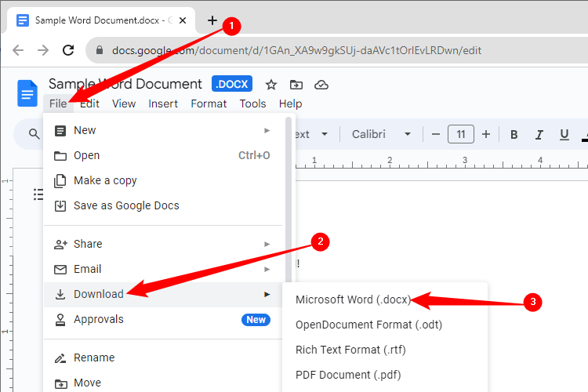Toggle bold formatting
This screenshot has width=588, height=392.
tap(514, 134)
